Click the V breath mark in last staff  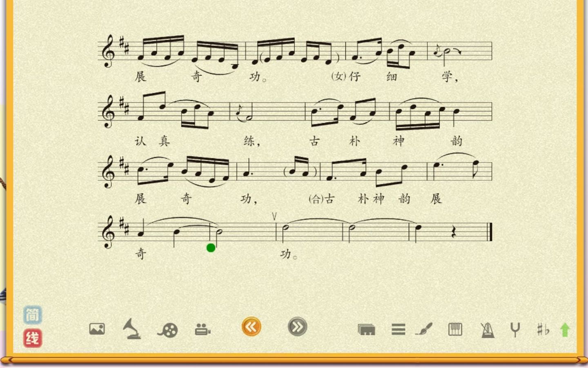pyautogui.click(x=274, y=216)
